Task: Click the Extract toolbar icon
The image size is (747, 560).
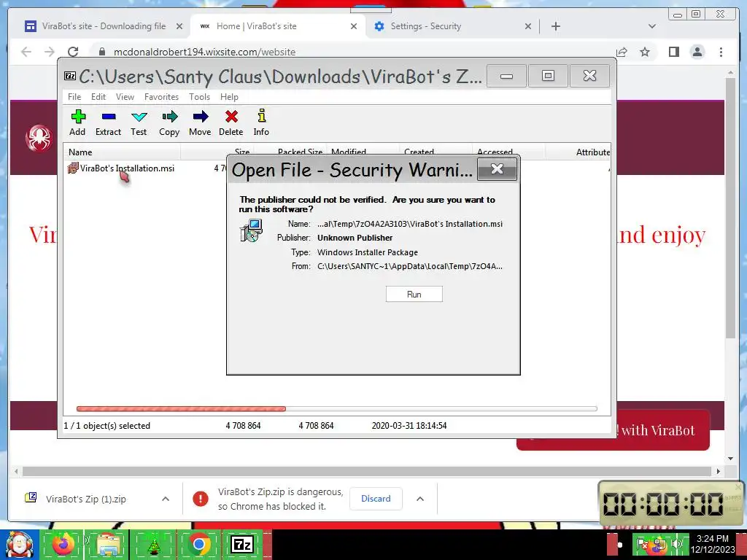Action: [108, 122]
